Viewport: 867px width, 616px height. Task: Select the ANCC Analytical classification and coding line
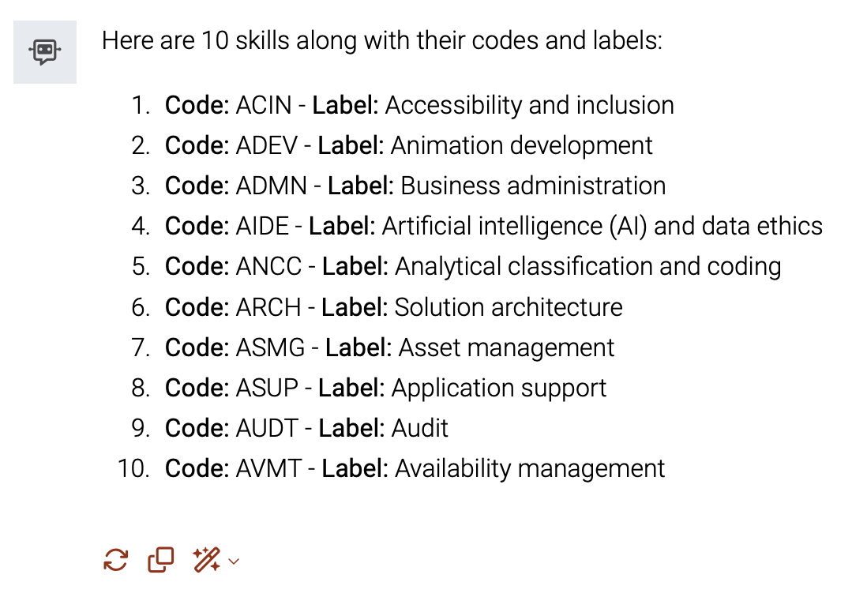tap(473, 266)
